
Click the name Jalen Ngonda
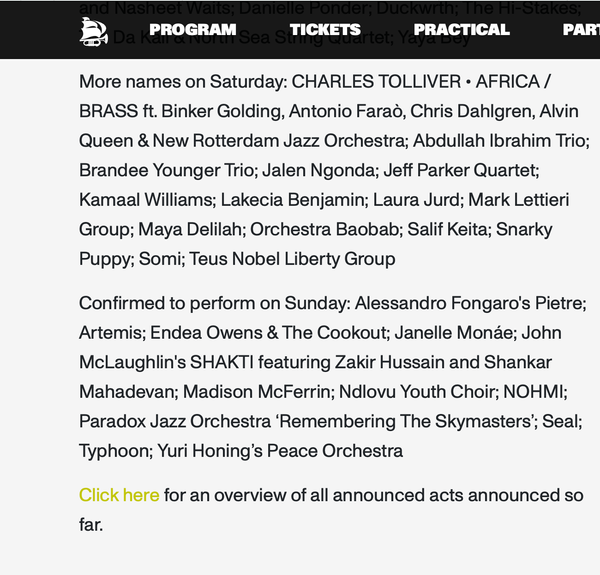click(318, 170)
